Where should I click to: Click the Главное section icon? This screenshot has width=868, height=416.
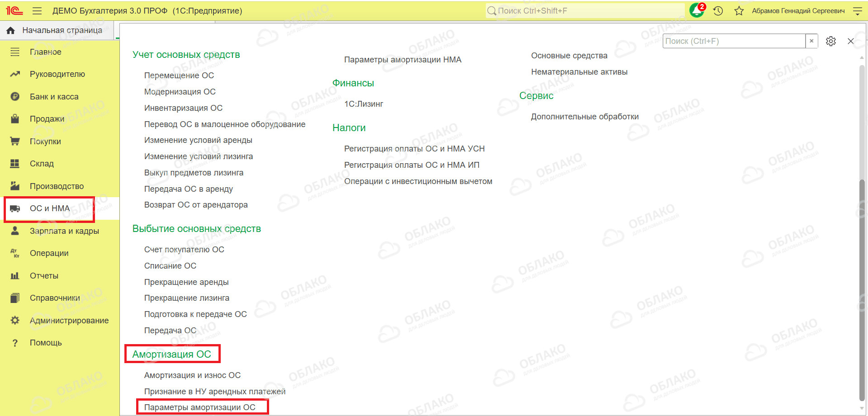click(x=15, y=52)
